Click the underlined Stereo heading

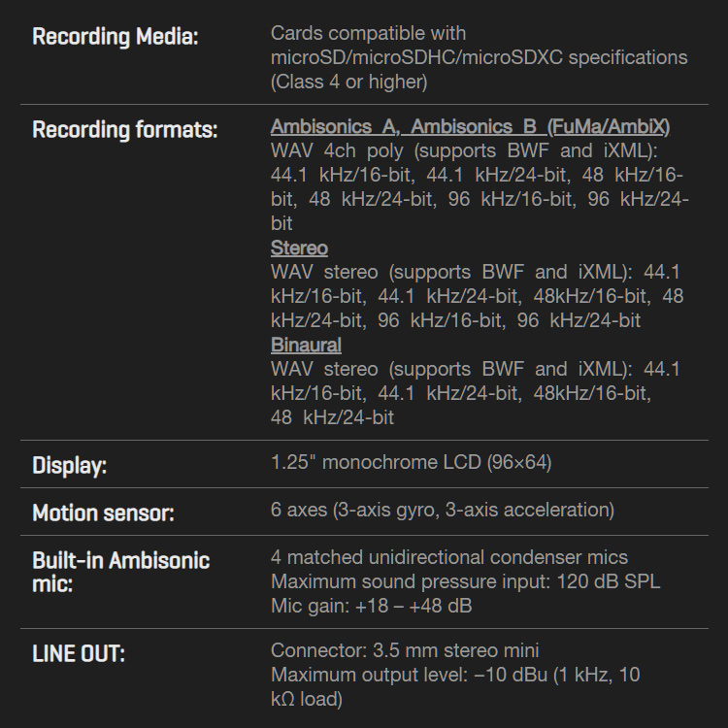[x=299, y=248]
